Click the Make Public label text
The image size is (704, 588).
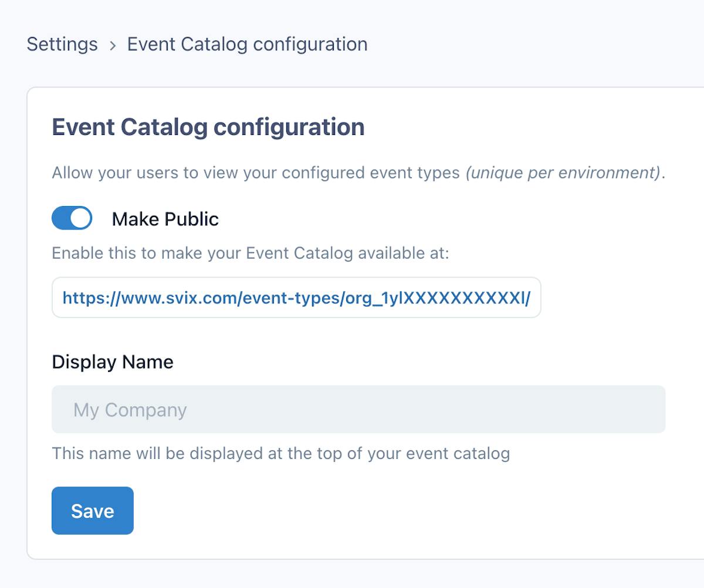(165, 219)
